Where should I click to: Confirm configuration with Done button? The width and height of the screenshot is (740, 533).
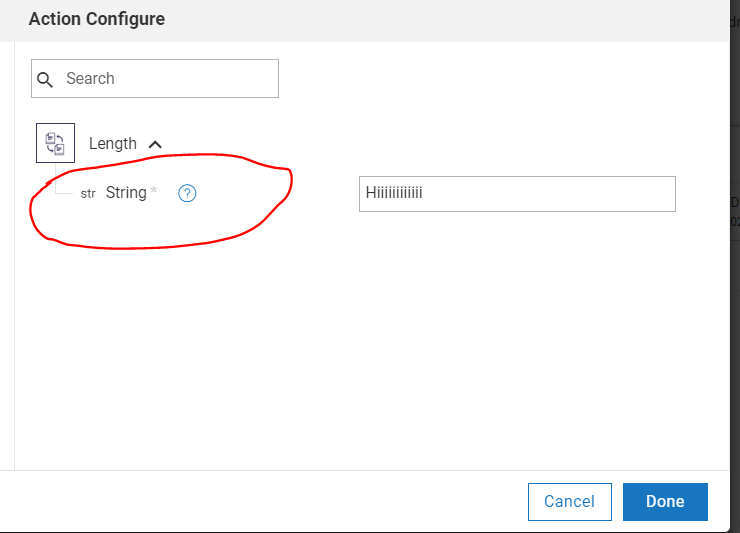pyautogui.click(x=665, y=501)
